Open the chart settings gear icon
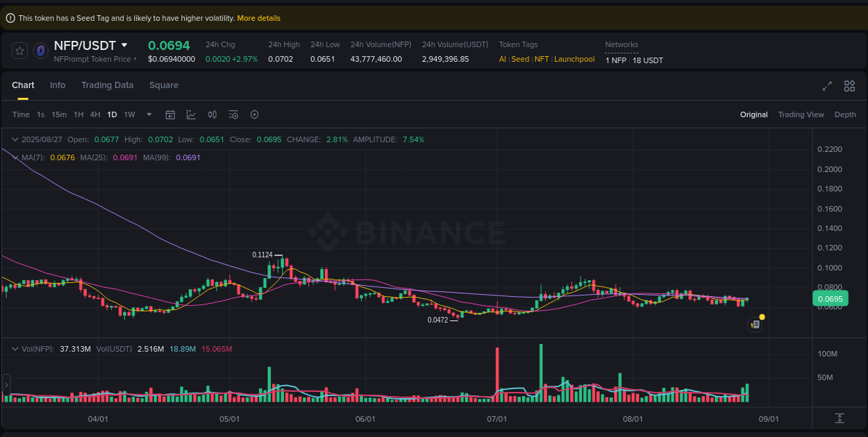 coord(254,114)
